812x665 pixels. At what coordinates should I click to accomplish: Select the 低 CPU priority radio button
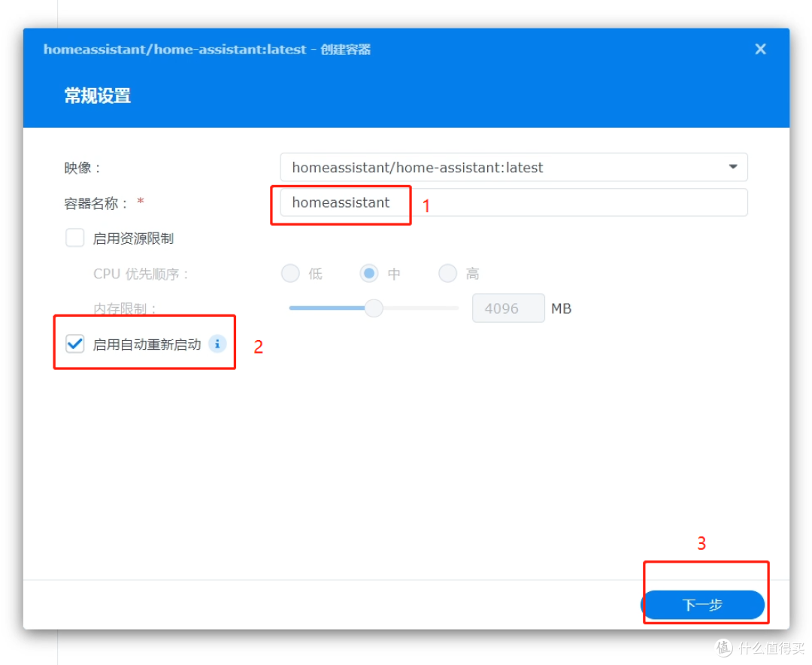coord(290,274)
